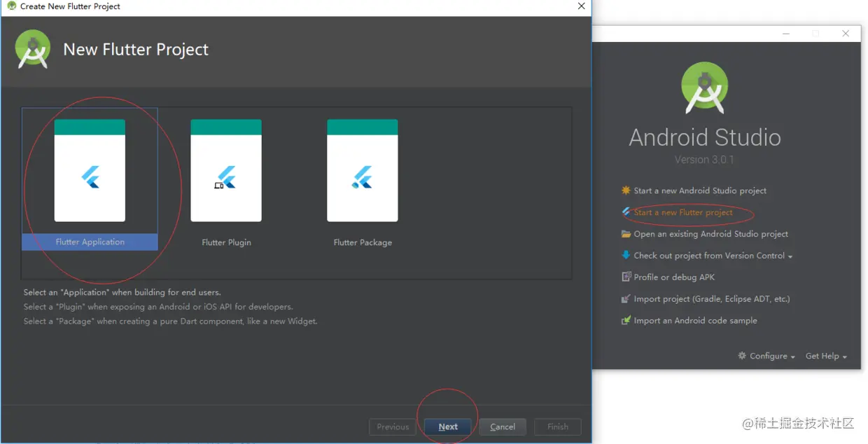Open Check out project from Version Control dropdown
The height and width of the screenshot is (444, 868).
tap(713, 256)
